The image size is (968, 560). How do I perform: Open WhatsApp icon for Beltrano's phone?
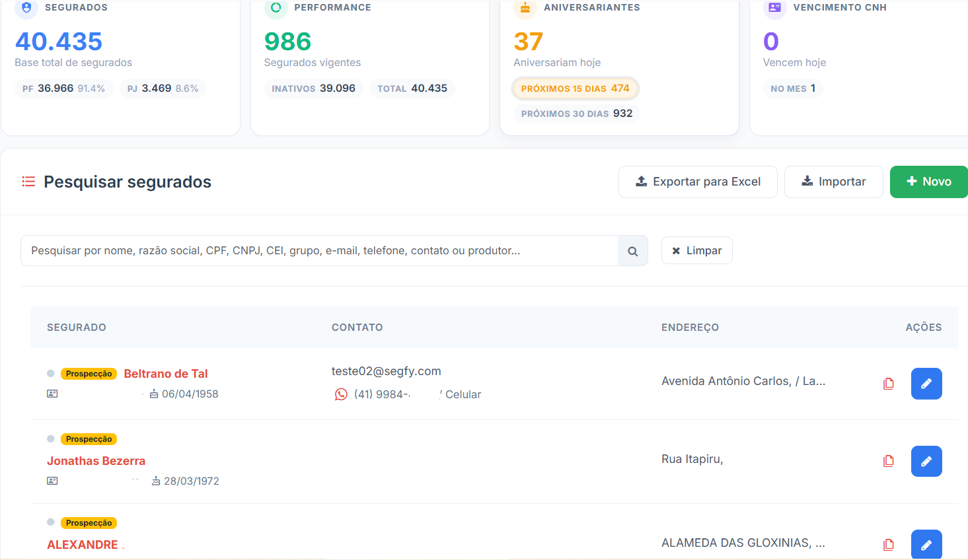(341, 394)
